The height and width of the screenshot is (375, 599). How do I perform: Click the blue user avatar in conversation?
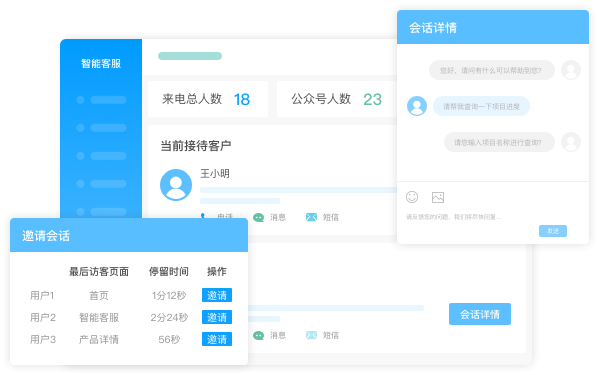(x=417, y=106)
